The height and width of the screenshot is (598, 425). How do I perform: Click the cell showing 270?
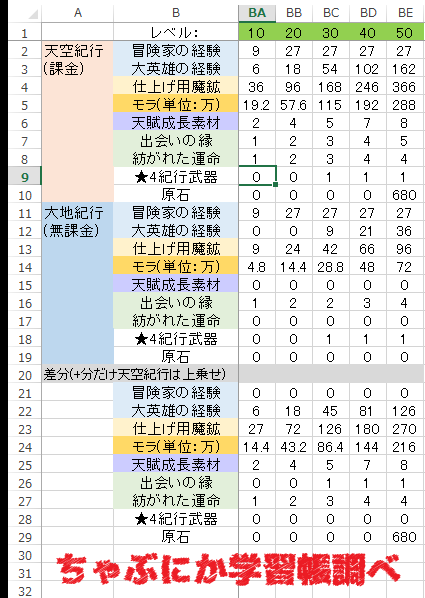pos(406,429)
